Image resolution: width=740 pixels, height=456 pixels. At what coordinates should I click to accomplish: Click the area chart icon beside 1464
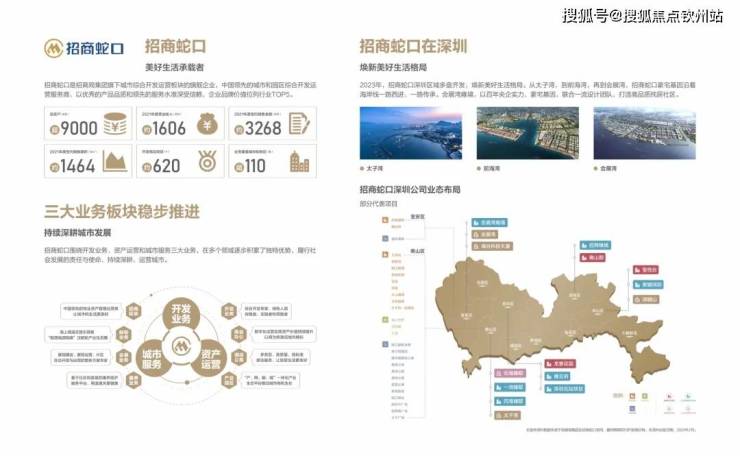tap(115, 161)
